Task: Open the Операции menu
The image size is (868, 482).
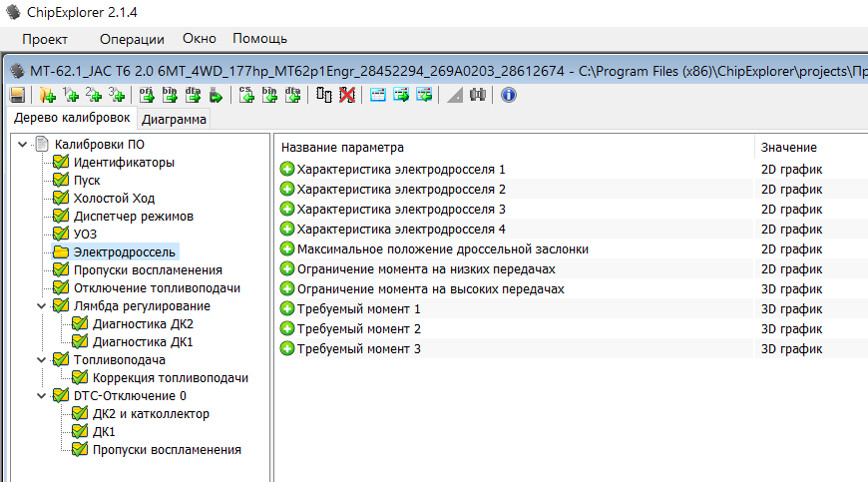Action: 132,39
